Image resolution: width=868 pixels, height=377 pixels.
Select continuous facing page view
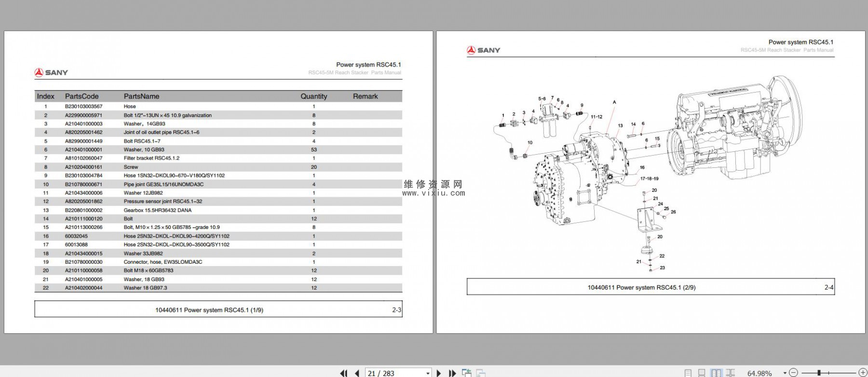731,373
